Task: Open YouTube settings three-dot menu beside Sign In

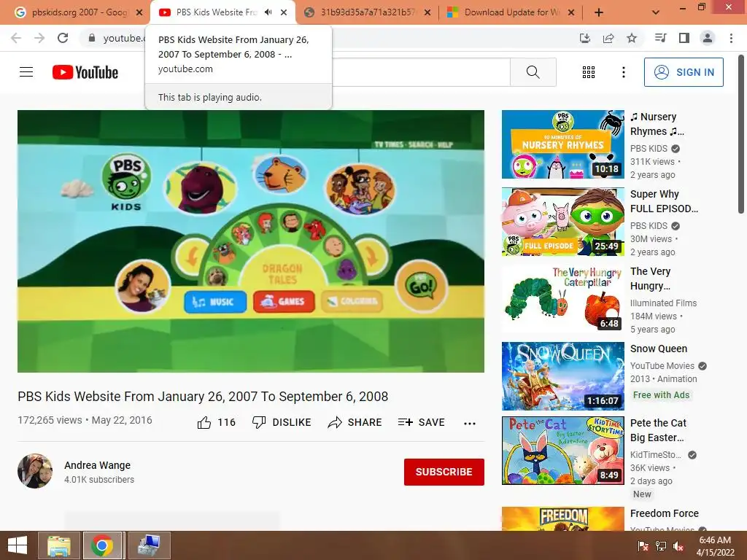Action: (623, 72)
